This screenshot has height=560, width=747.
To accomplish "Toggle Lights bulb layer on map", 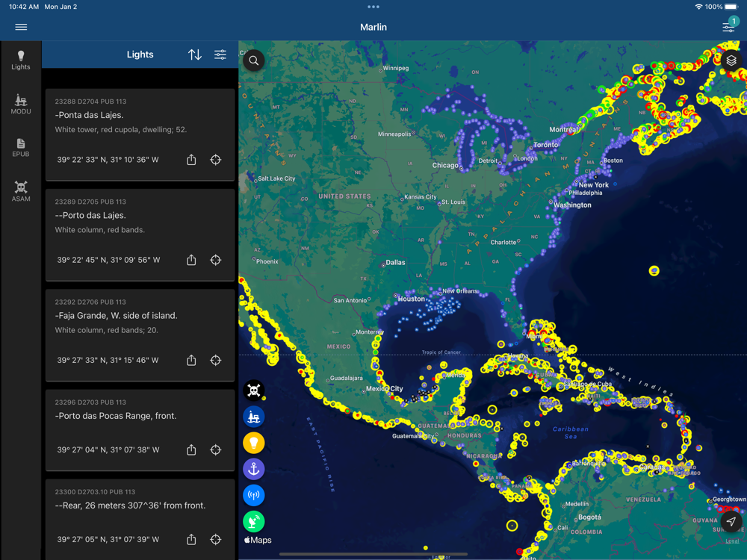I will [254, 443].
